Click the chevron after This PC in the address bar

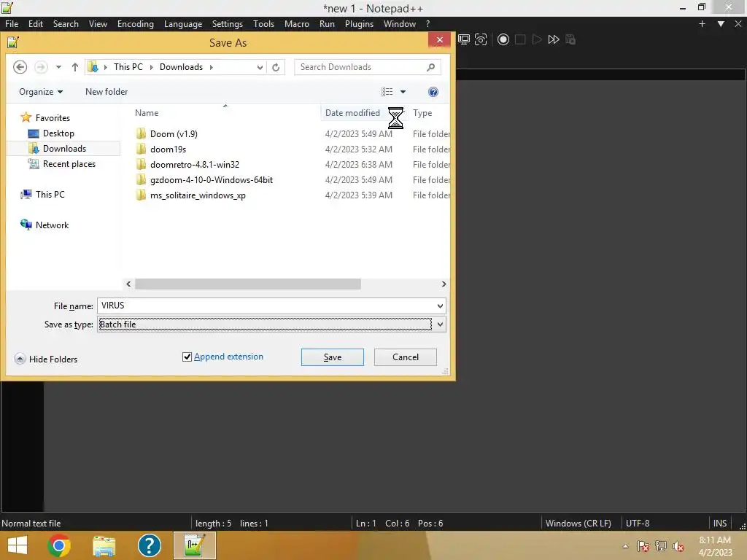(152, 67)
